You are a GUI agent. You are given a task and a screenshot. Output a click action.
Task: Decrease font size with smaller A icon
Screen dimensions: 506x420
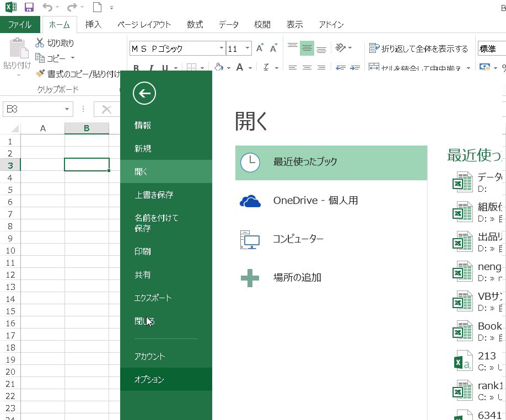point(273,49)
